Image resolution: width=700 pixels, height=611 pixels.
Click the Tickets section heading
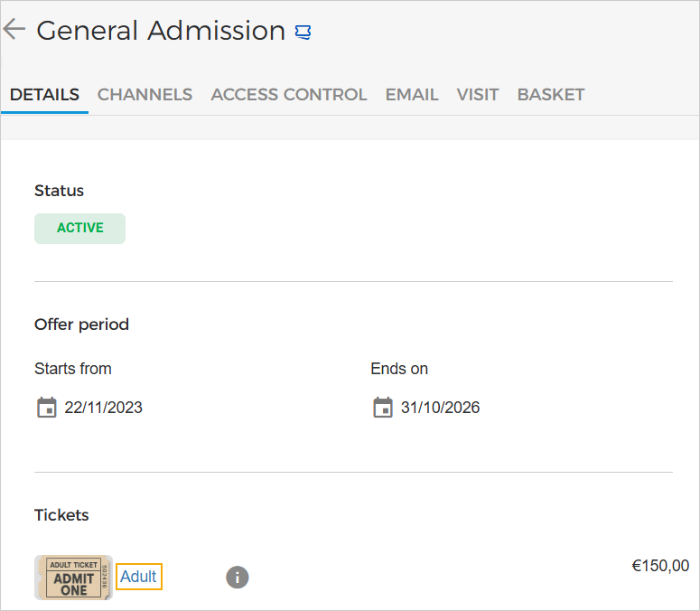point(61,515)
